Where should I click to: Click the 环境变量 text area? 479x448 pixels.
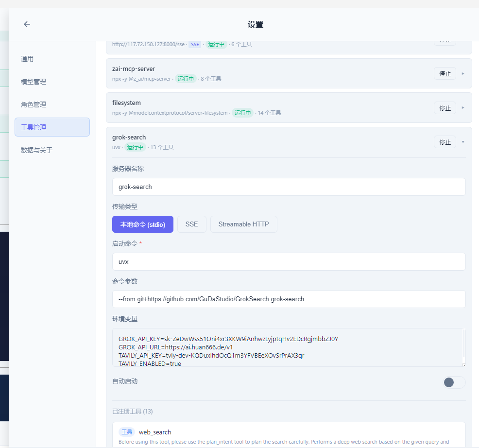click(x=289, y=347)
